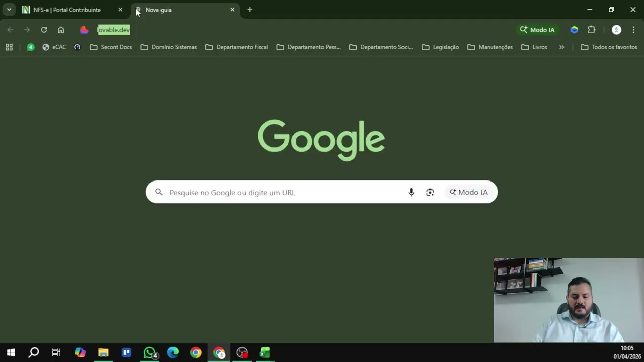Open File Explorer from the taskbar
Viewport: 644px width, 362px height.
[x=103, y=352]
